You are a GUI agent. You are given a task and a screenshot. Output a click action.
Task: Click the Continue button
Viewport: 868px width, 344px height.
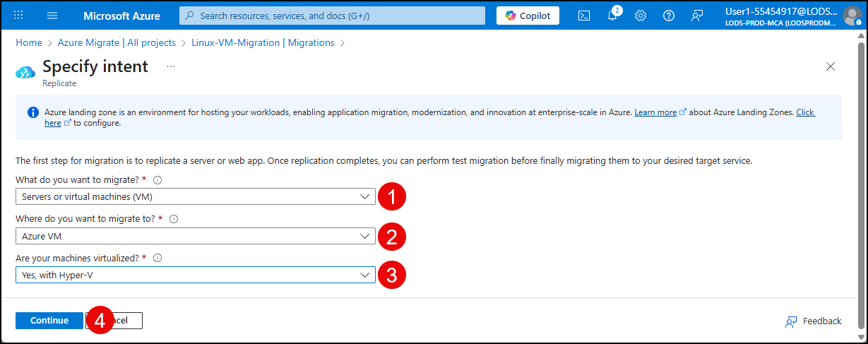49,321
